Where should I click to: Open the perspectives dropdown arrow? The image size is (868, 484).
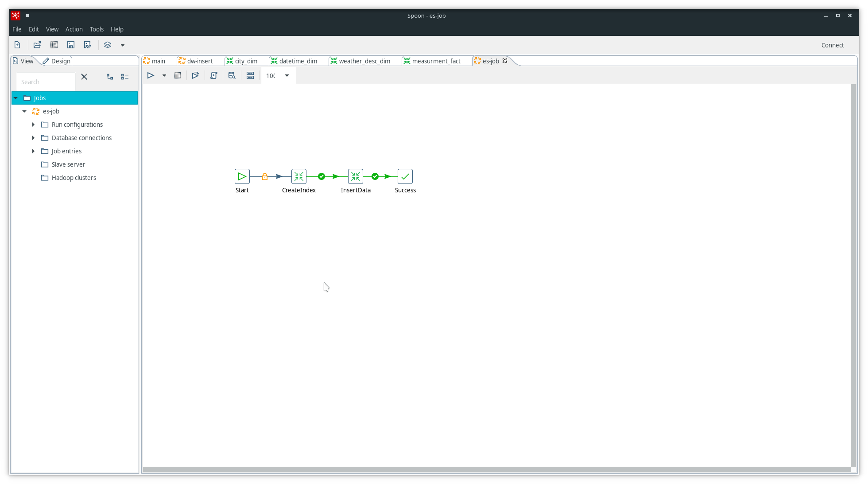point(123,45)
